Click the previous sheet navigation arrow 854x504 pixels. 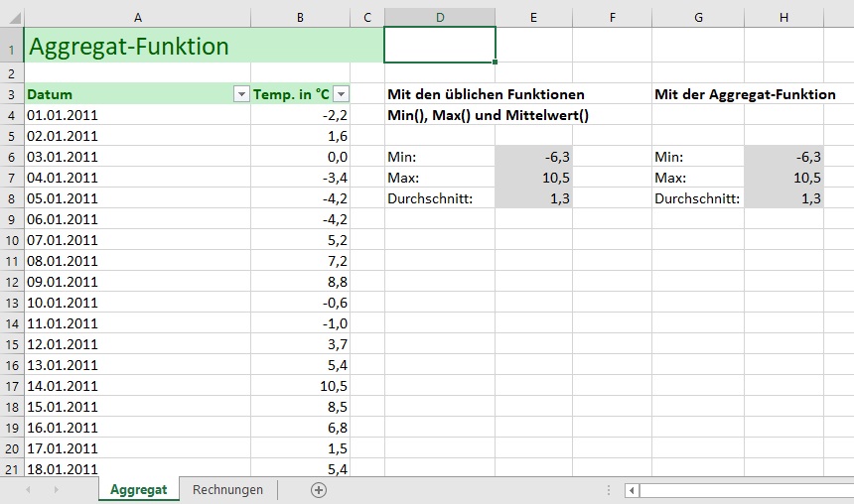(27, 490)
